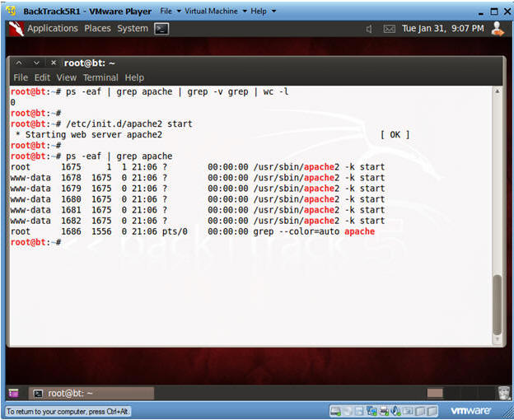Viewport: 514px width, 420px height.
Task: Click the terminal scrollbar thumb
Action: tap(497, 305)
